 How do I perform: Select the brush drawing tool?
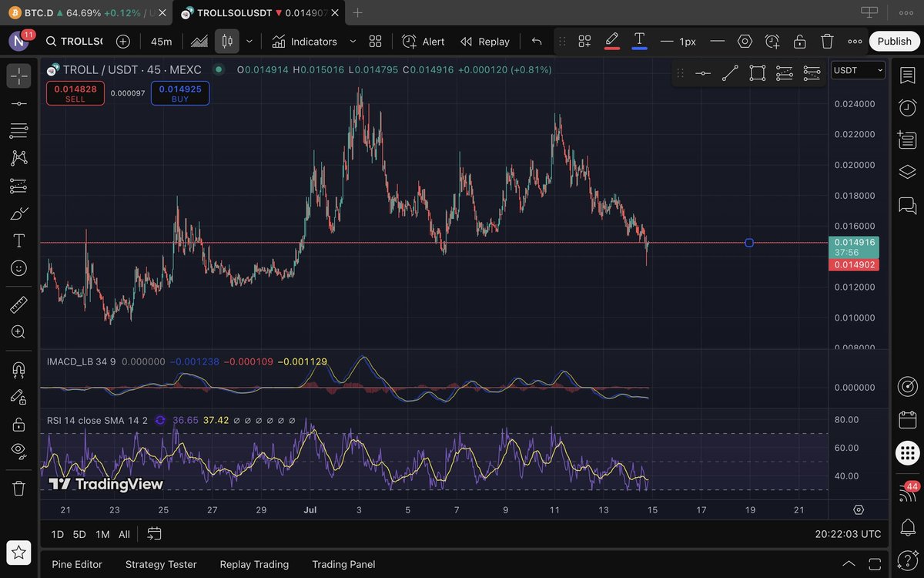tap(19, 213)
